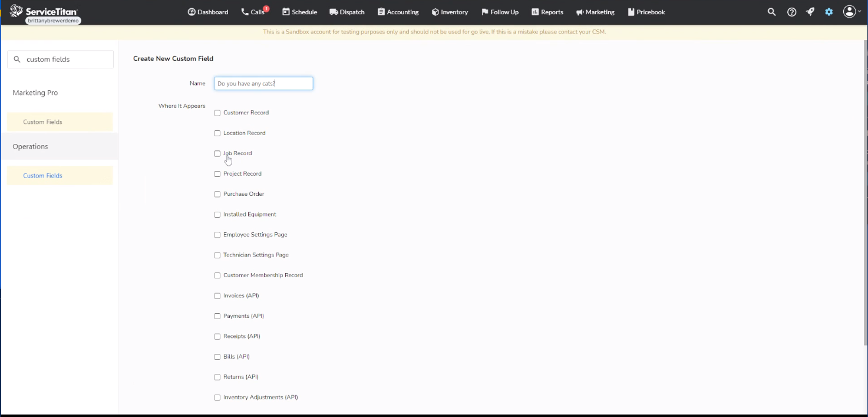Click the 'Create New Custom Field' heading
Image resolution: width=868 pixels, height=417 pixels.
click(x=173, y=58)
